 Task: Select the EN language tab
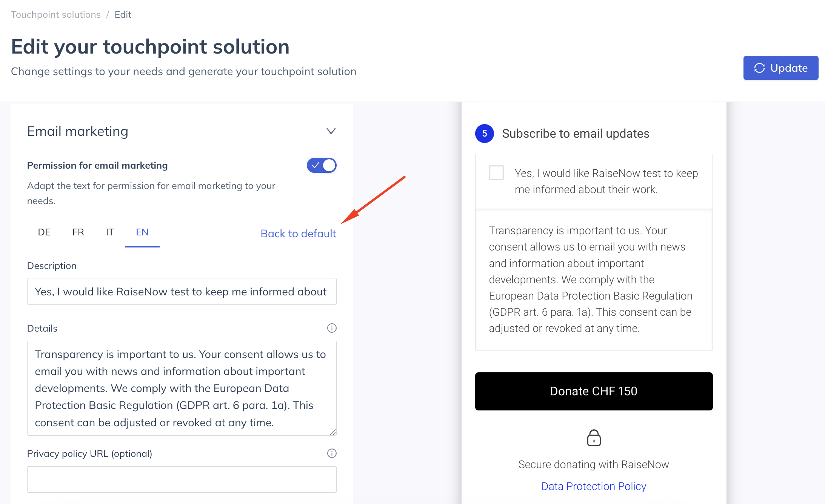click(142, 232)
